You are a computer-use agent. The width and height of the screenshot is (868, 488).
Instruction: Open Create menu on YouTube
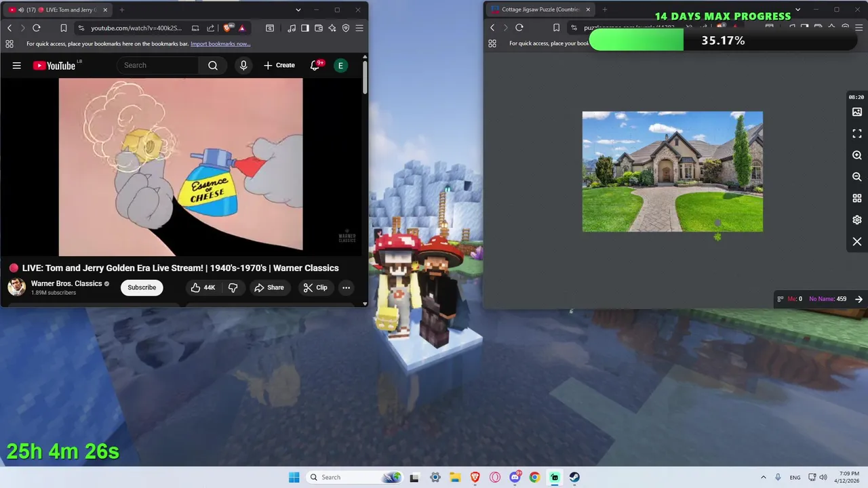(x=279, y=66)
